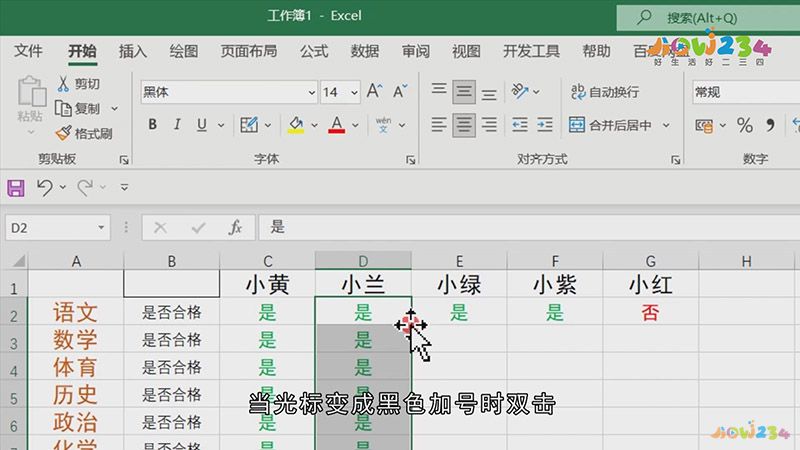Screen dimensions: 800x450
Task: Click the insert function fx icon
Action: [236, 228]
